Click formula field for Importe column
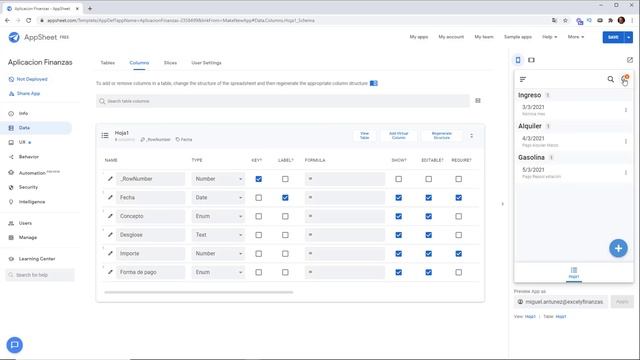The image size is (640, 360). click(x=344, y=253)
